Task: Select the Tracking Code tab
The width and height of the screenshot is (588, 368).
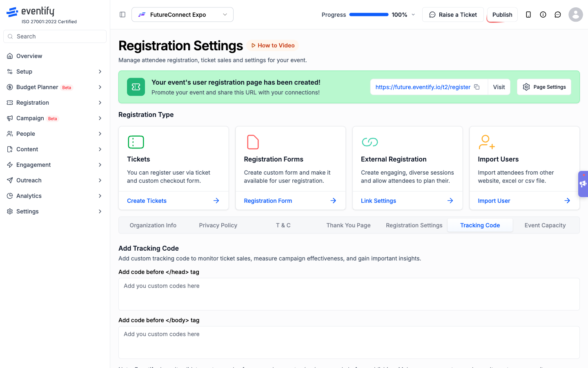Action: click(x=480, y=225)
